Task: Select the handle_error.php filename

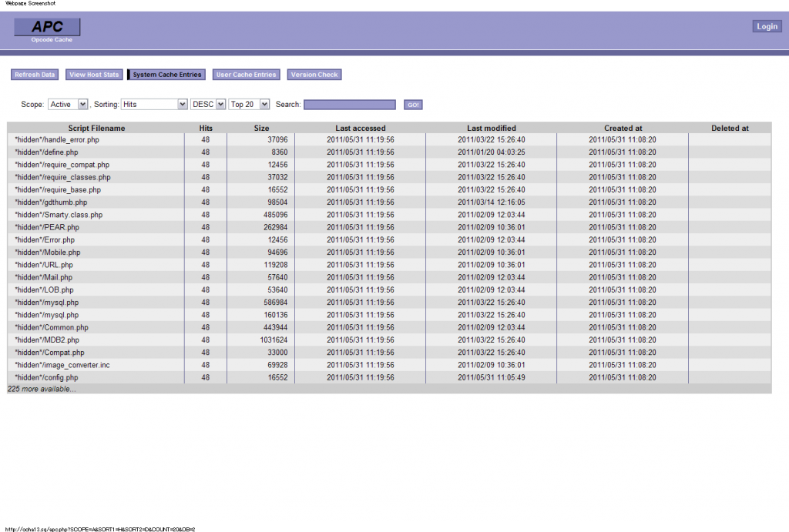Action: (x=57, y=140)
